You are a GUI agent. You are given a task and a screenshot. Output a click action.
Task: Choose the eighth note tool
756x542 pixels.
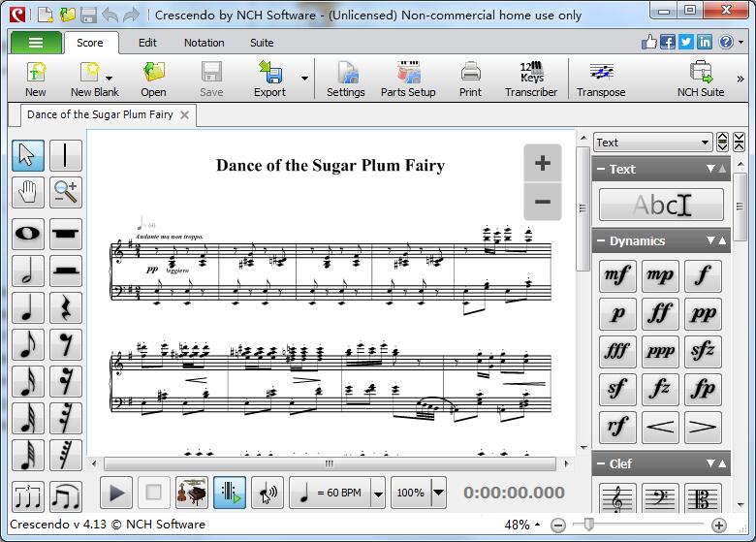pyautogui.click(x=28, y=345)
